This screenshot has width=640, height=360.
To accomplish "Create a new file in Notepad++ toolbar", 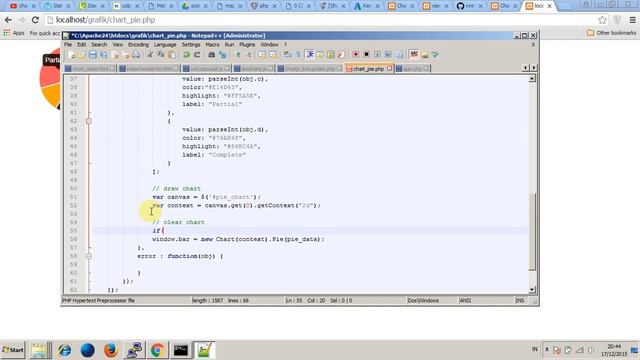I will coord(71,54).
